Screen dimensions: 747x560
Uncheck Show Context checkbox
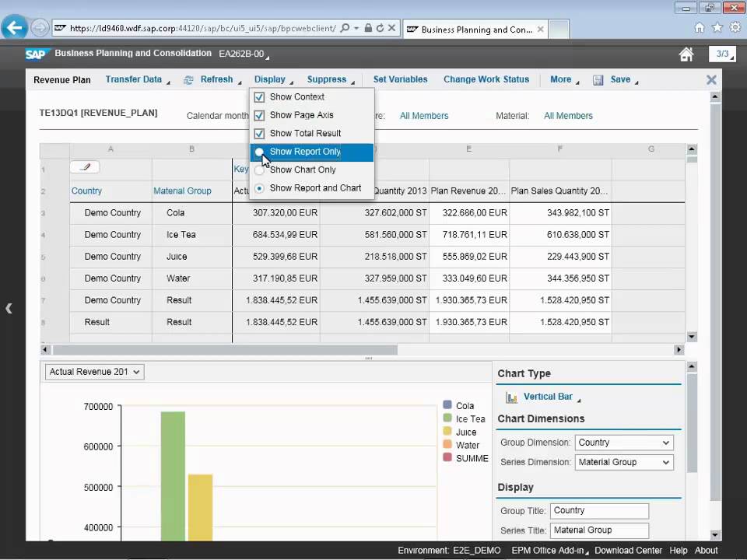coord(259,97)
